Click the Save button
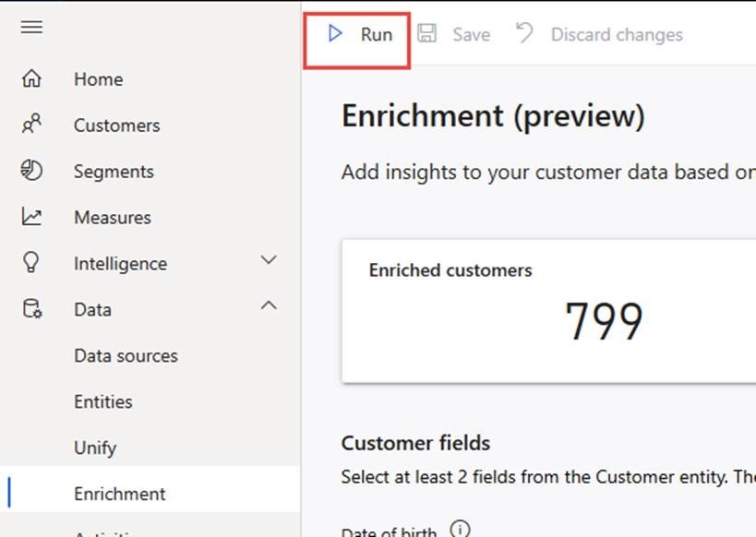This screenshot has width=756, height=537. point(454,35)
